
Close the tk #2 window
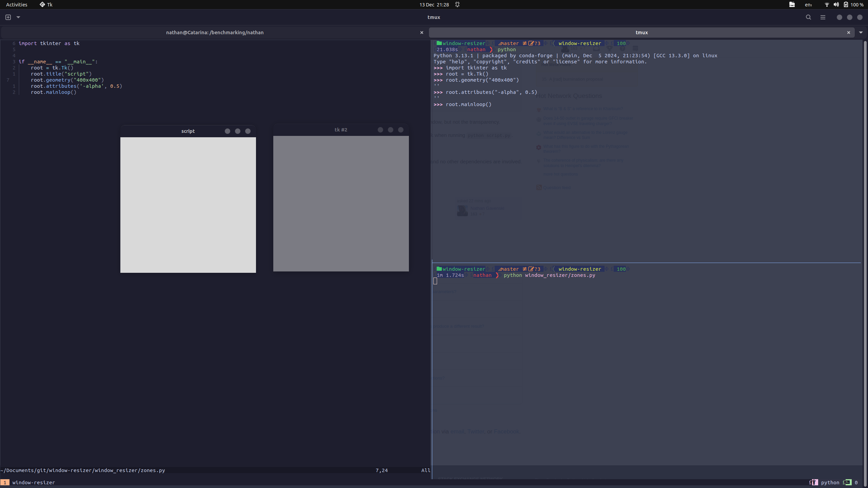401,130
